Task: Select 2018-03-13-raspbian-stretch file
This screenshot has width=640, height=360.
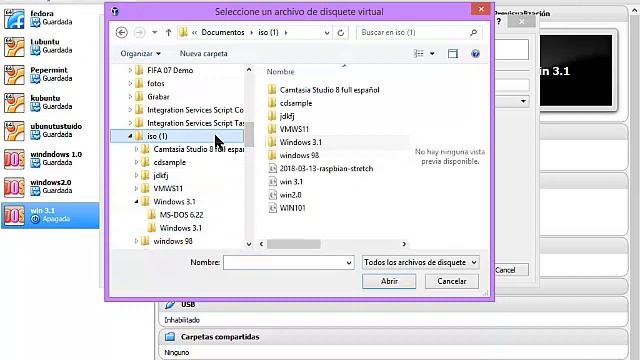Action: 326,169
